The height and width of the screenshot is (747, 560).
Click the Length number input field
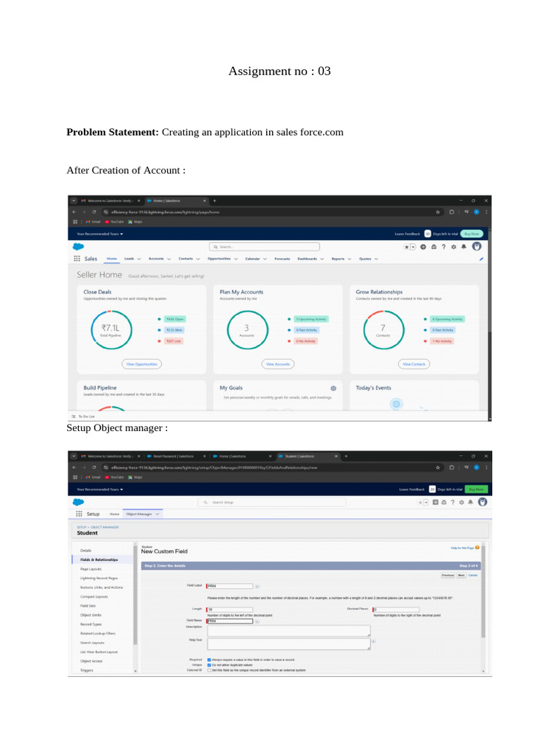(230, 609)
